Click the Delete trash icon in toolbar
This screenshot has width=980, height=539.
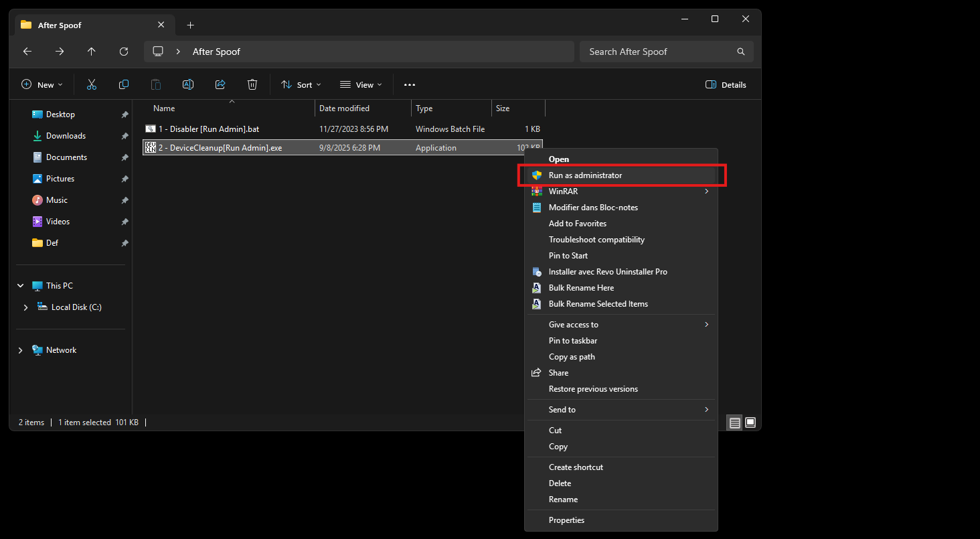pyautogui.click(x=252, y=84)
